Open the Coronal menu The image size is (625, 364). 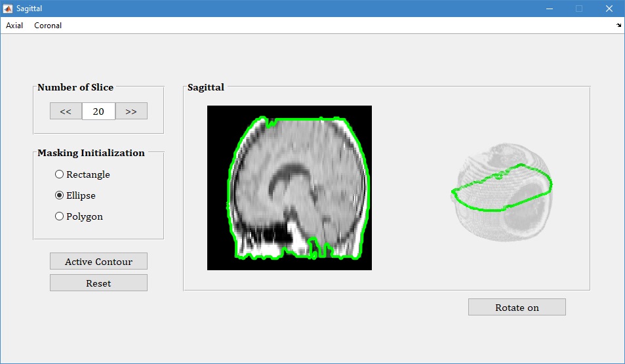48,26
